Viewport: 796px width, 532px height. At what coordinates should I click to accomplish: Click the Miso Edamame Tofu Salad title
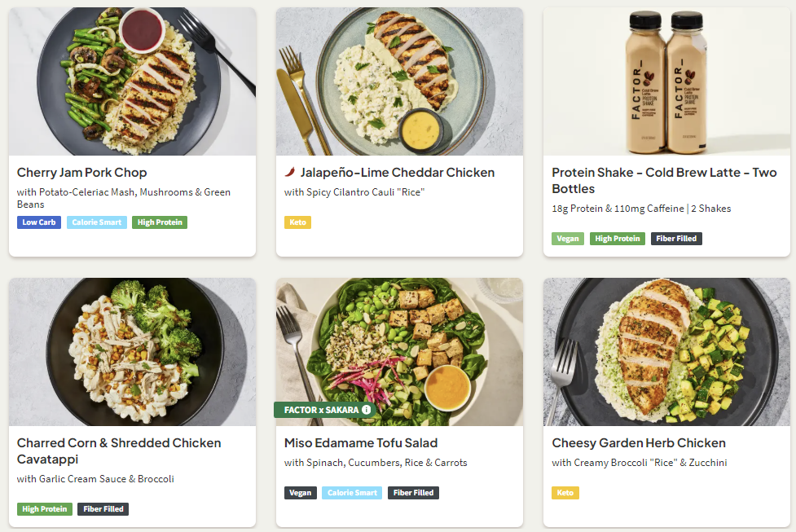pyautogui.click(x=361, y=443)
